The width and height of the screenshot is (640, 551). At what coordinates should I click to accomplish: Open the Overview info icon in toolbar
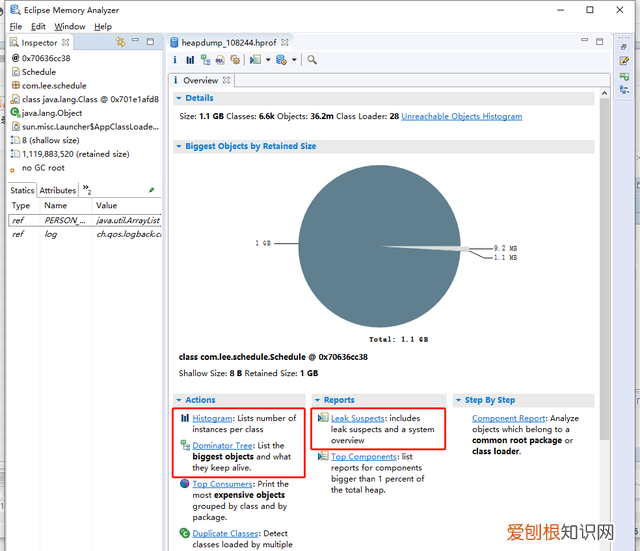pos(175,60)
